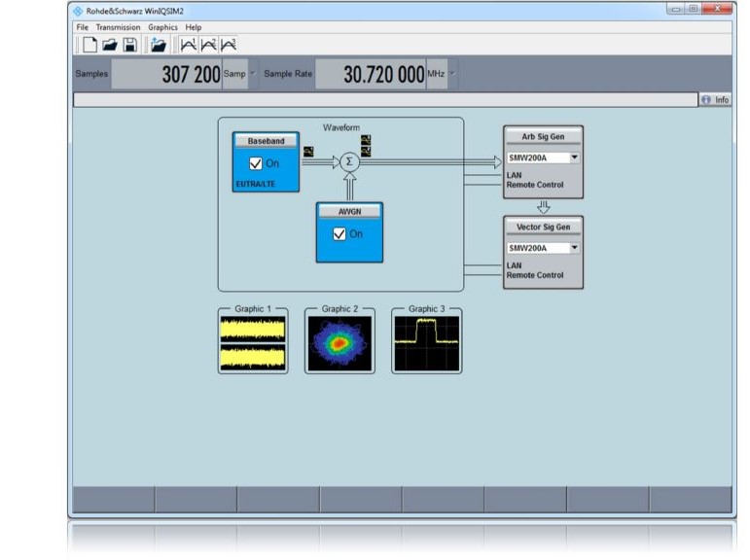
Task: Open the Graphics menu
Action: click(162, 27)
